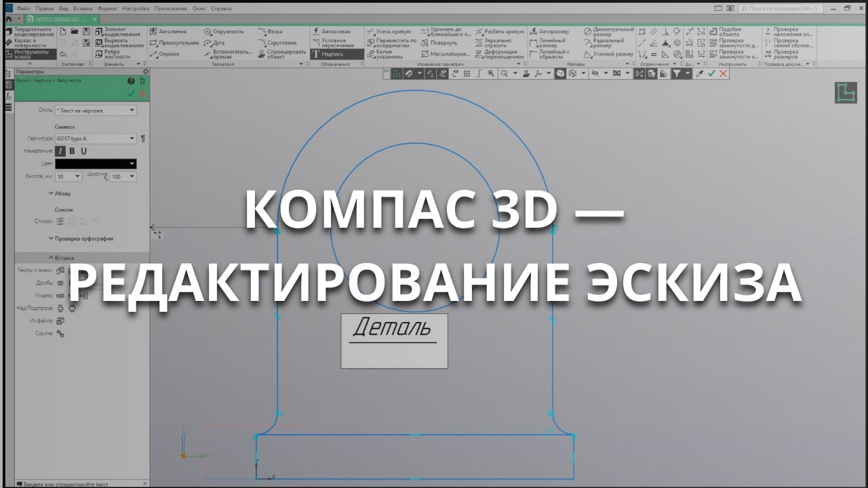
Task: Select Радиальный размер tool
Action: tap(604, 43)
